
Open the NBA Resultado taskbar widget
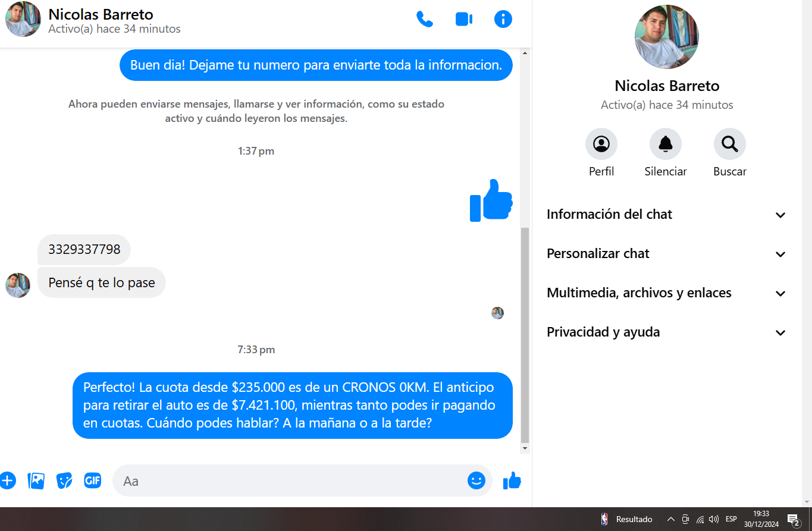626,519
